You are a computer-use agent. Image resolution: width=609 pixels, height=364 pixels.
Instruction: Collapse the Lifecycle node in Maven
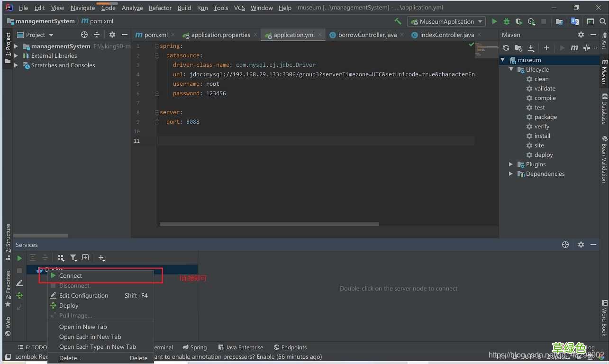(x=511, y=69)
